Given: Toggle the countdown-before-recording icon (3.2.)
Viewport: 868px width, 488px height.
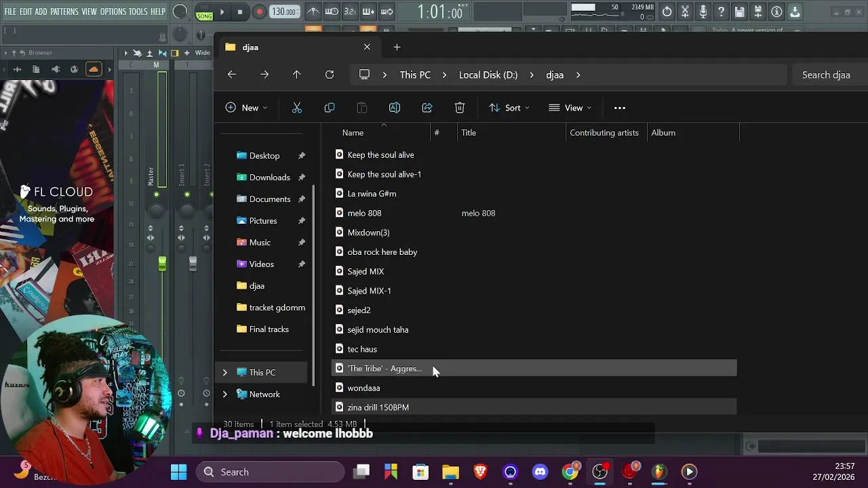Looking at the screenshot, I should click(x=350, y=12).
